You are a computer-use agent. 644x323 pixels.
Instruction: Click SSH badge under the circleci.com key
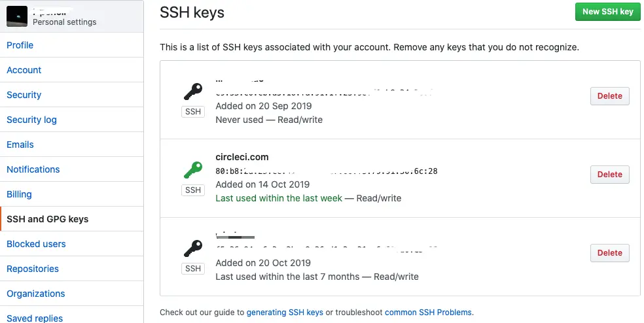click(193, 190)
